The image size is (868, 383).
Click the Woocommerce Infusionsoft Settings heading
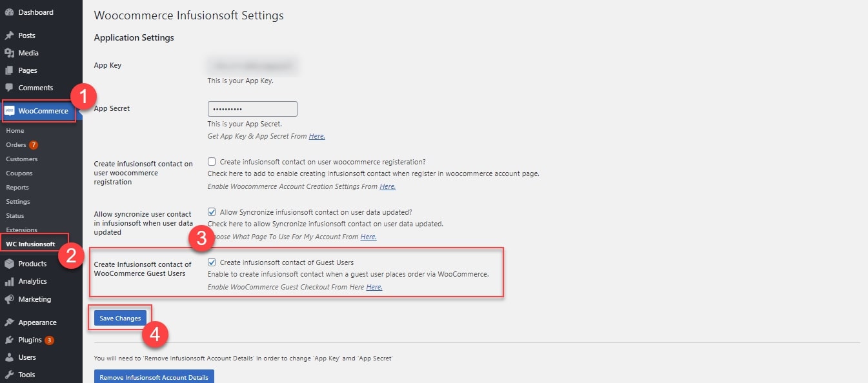pos(188,15)
